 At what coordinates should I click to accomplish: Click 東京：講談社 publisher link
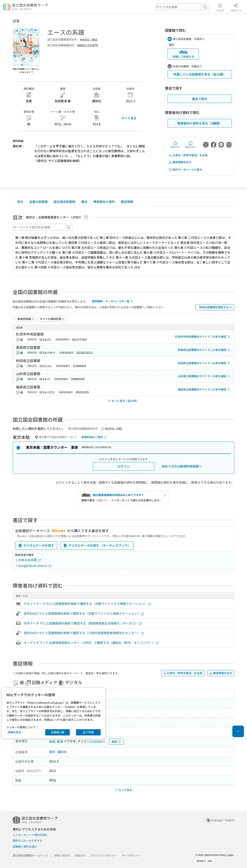[x=58, y=752]
